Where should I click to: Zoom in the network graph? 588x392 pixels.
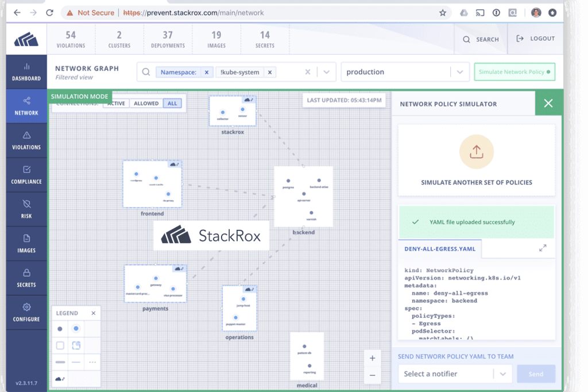click(372, 358)
